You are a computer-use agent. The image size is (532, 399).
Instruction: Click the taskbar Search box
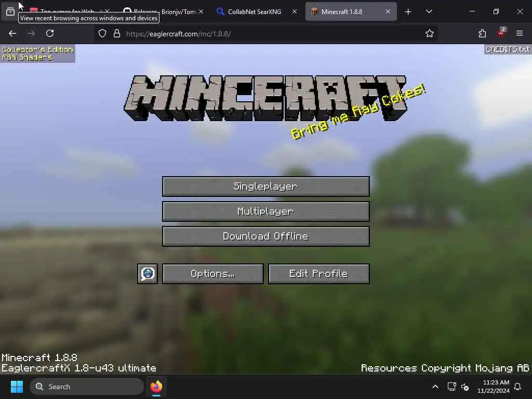(87, 387)
